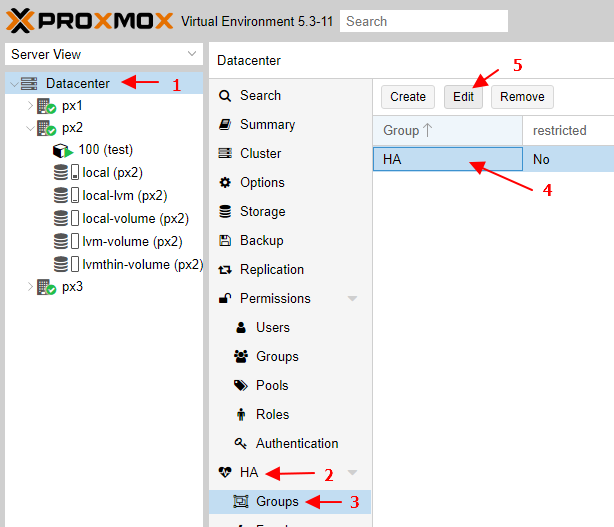
Task: Click the local-lvm (px2) storage icon
Action: click(x=67, y=196)
